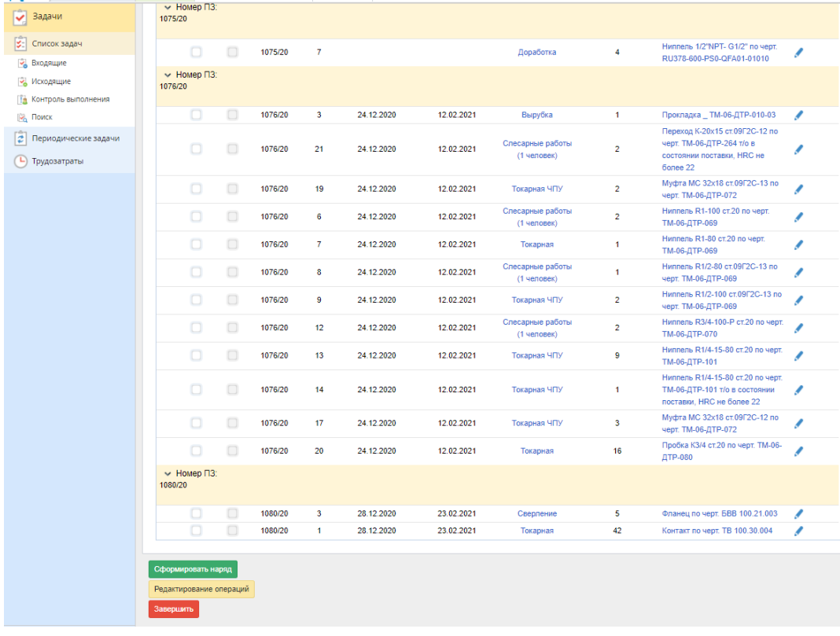Tick the second checkbox in the Доработка row
This screenshot has width=840, height=636.
point(233,52)
